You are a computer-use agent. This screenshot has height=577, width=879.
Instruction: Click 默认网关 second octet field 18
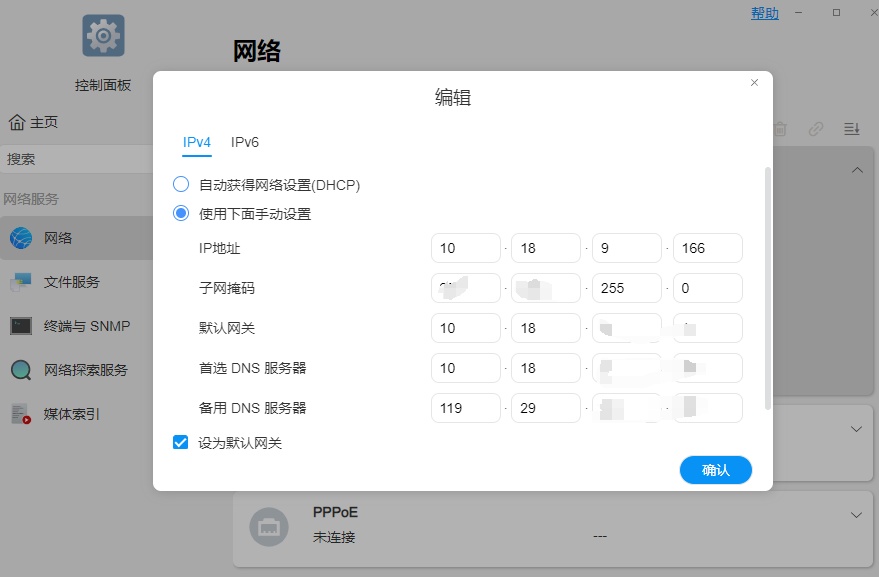point(546,328)
